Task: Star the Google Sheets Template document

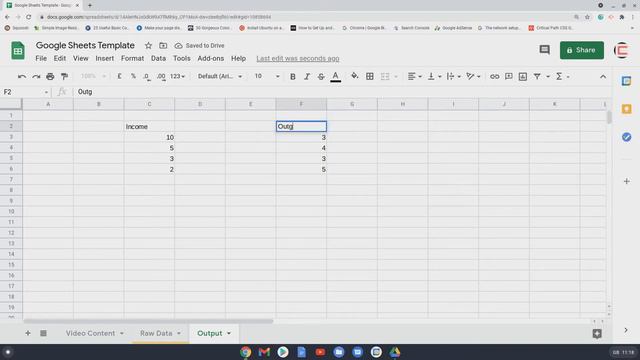Action: click(x=149, y=46)
